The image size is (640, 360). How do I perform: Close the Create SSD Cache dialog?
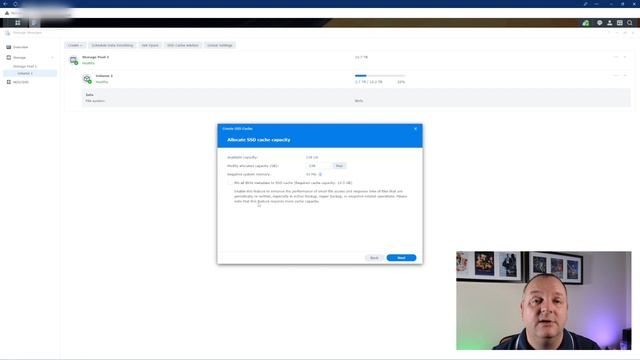(416, 129)
